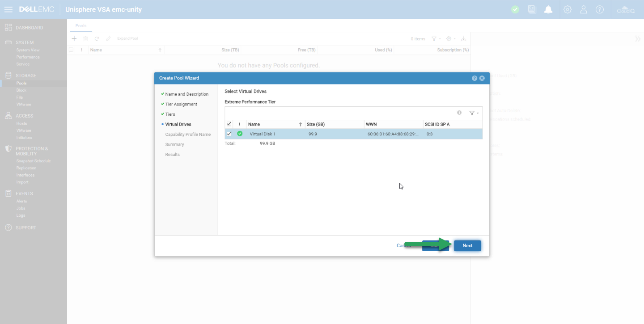Click the Dell EMC logo
The height and width of the screenshot is (324, 644).
tap(37, 9)
